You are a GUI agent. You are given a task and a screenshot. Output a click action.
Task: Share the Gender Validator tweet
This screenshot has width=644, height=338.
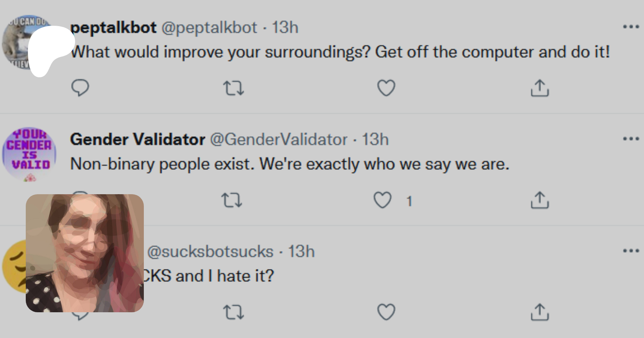[540, 200]
